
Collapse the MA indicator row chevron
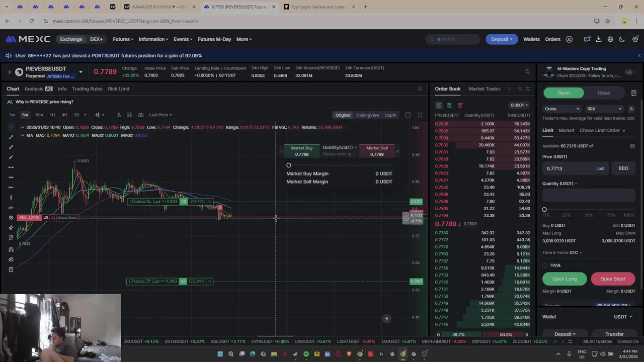(22, 135)
